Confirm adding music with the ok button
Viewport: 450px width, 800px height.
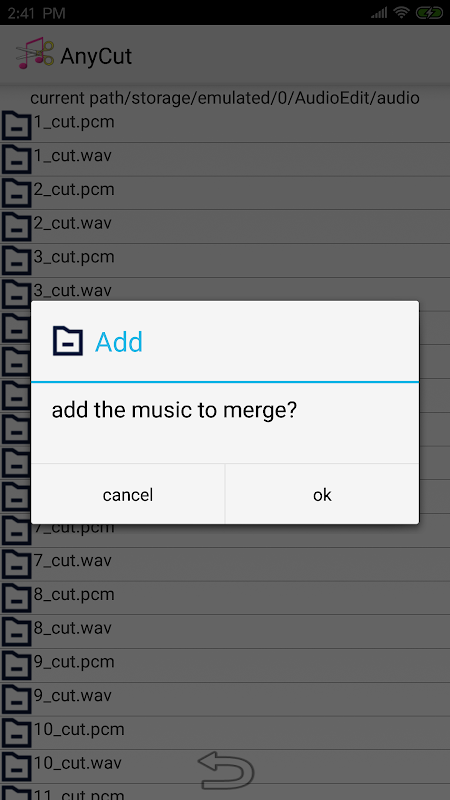322,494
